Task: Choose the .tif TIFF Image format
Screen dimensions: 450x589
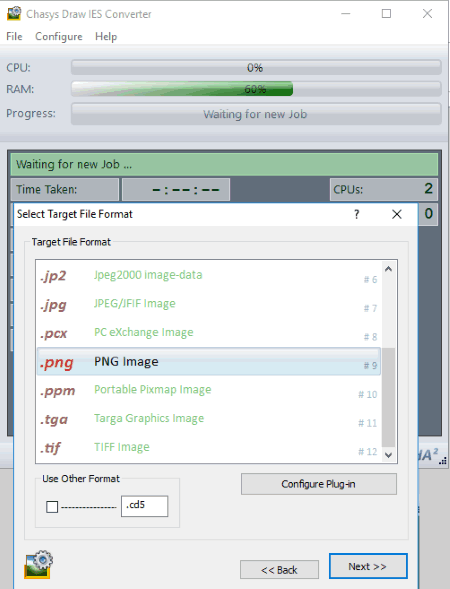Action: pyautogui.click(x=209, y=448)
